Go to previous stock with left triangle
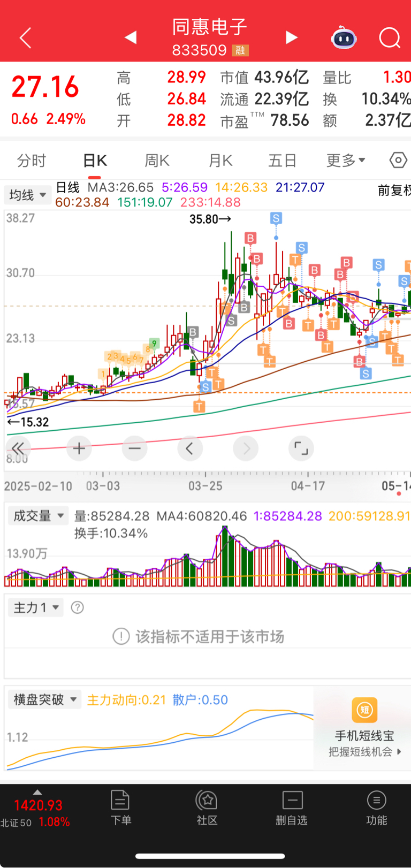Image resolution: width=411 pixels, height=868 pixels. click(131, 37)
